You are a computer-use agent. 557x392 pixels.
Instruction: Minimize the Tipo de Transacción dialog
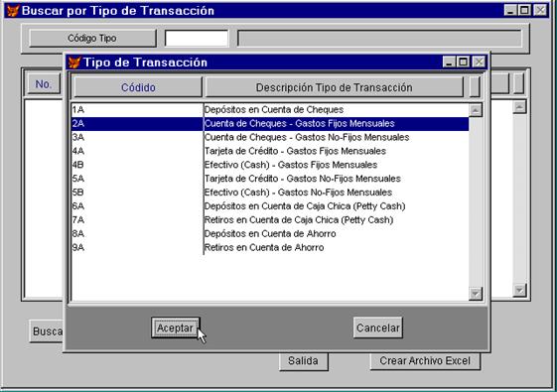449,63
